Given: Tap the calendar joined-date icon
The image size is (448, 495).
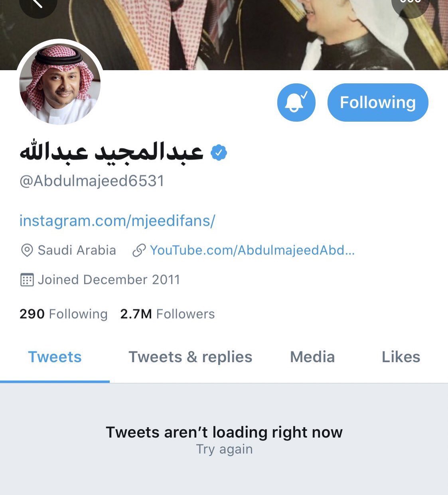Looking at the screenshot, I should coord(27,280).
